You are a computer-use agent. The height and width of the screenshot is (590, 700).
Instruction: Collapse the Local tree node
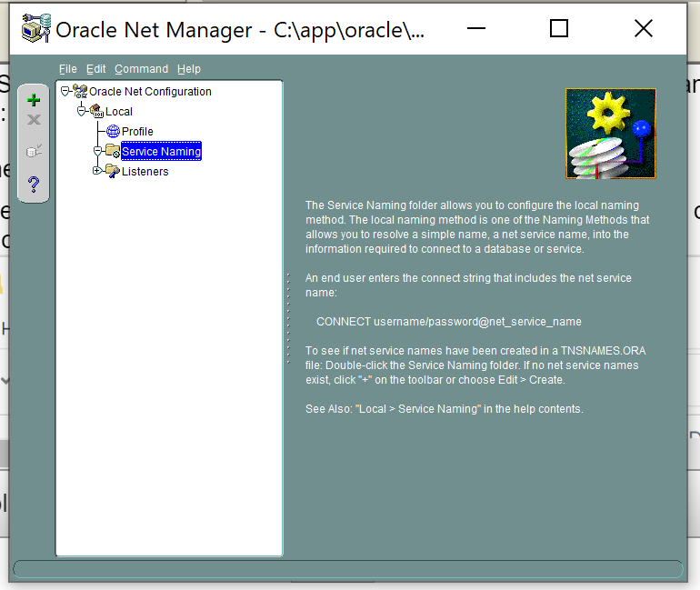pos(82,111)
